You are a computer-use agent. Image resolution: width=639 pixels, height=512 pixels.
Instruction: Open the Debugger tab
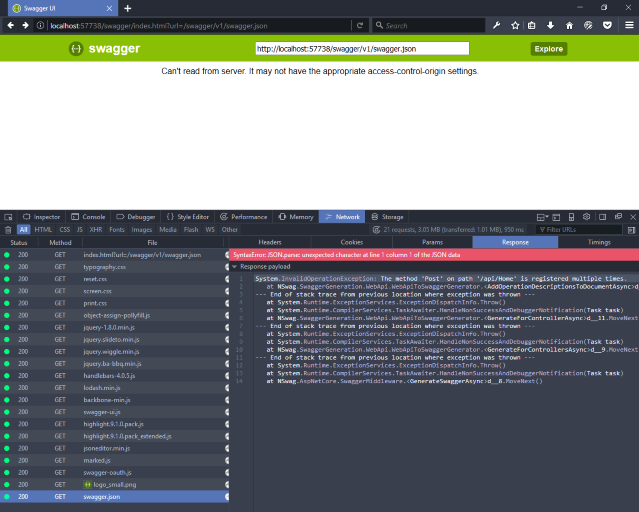click(x=136, y=217)
